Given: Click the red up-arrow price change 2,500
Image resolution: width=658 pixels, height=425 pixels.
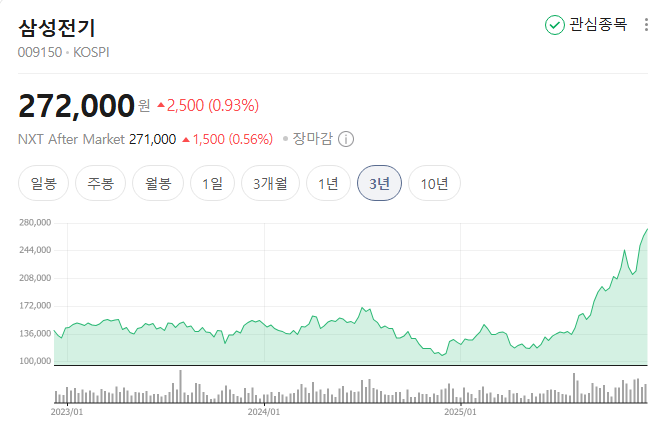Looking at the screenshot, I should [x=208, y=105].
